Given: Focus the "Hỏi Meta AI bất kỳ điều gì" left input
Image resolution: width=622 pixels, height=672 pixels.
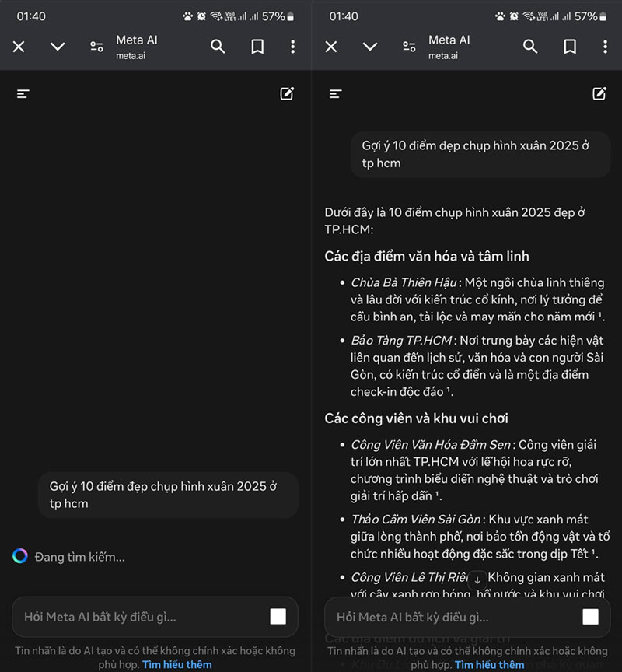Looking at the screenshot, I should (140, 617).
